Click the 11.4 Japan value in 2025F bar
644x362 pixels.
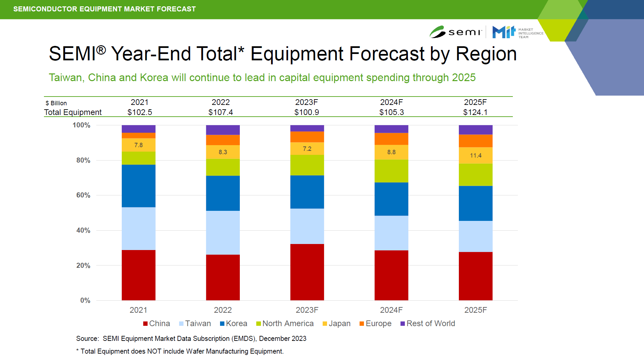[476, 156]
